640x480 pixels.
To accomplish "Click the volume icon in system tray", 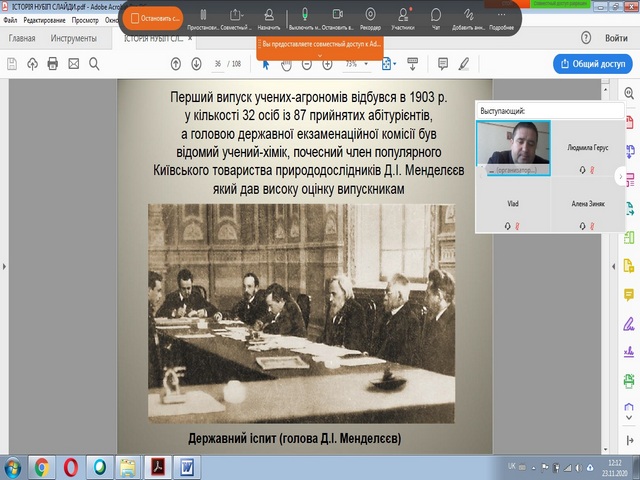I will [x=578, y=467].
